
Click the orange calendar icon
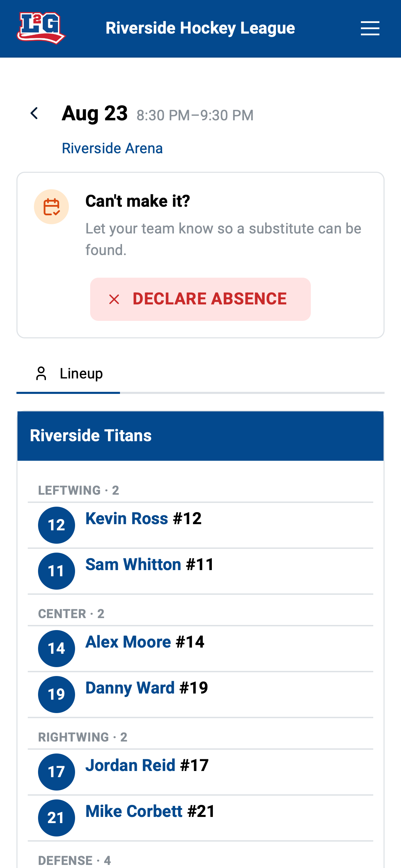pyautogui.click(x=51, y=207)
